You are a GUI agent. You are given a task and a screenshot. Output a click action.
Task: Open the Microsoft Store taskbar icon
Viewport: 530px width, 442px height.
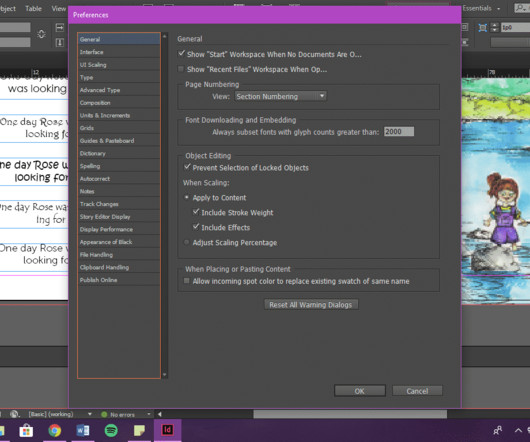point(26,431)
